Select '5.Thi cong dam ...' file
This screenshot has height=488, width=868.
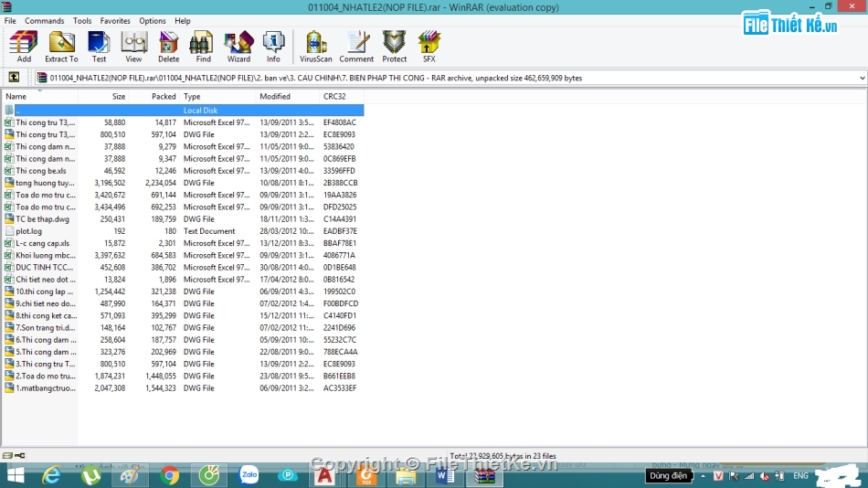46,352
